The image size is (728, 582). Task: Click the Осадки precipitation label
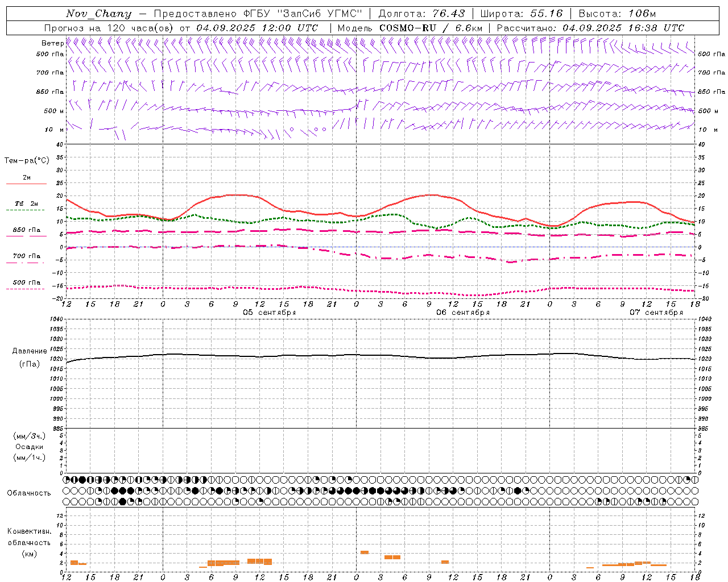pos(30,447)
